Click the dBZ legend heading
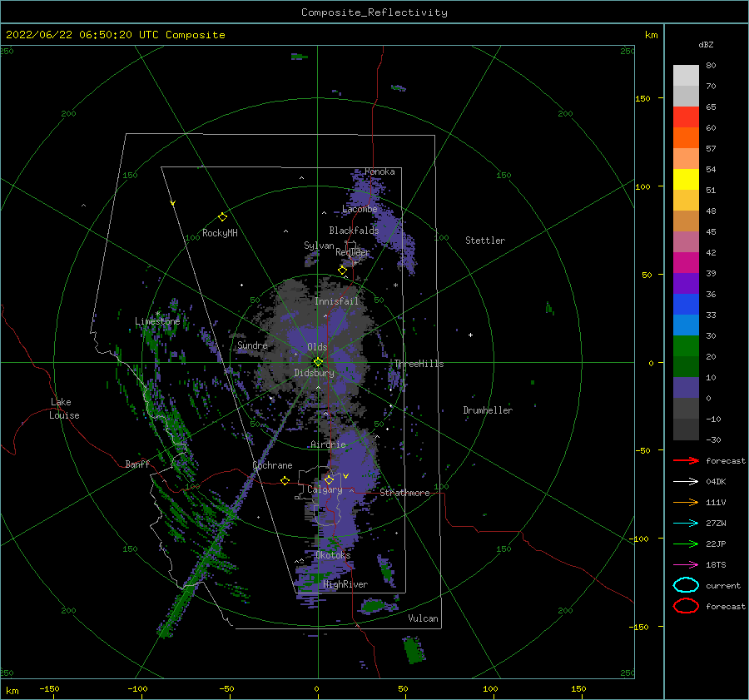 point(706,45)
